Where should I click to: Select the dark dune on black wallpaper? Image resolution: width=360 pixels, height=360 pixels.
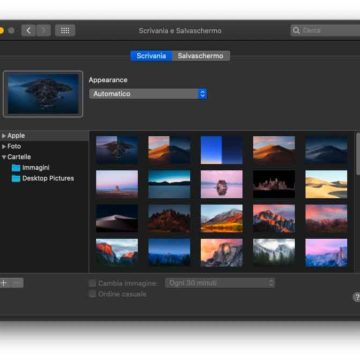117,218
